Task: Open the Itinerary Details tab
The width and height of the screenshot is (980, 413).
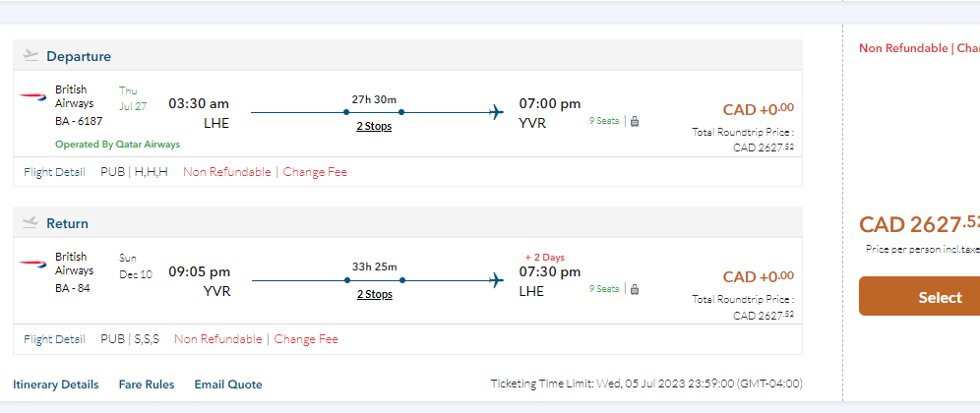Action: [x=56, y=384]
